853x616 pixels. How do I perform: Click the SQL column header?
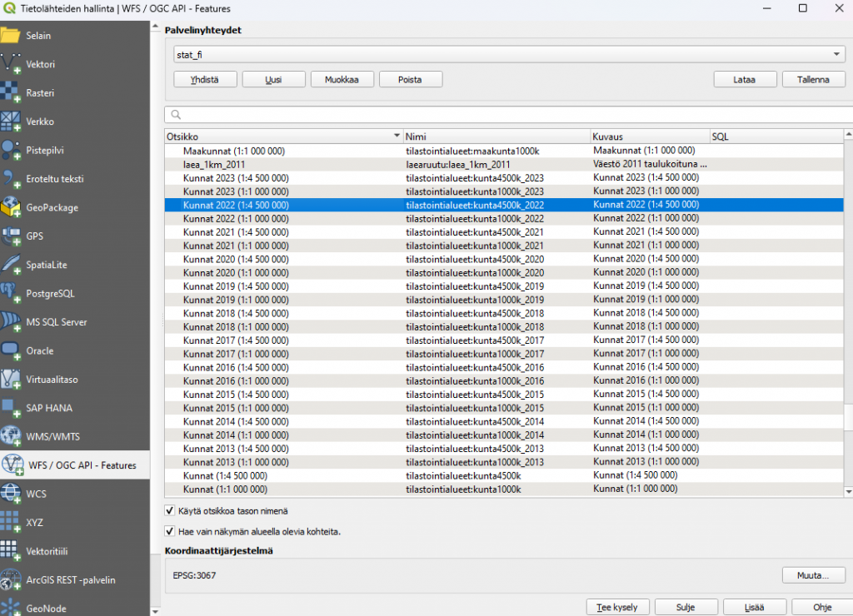777,137
